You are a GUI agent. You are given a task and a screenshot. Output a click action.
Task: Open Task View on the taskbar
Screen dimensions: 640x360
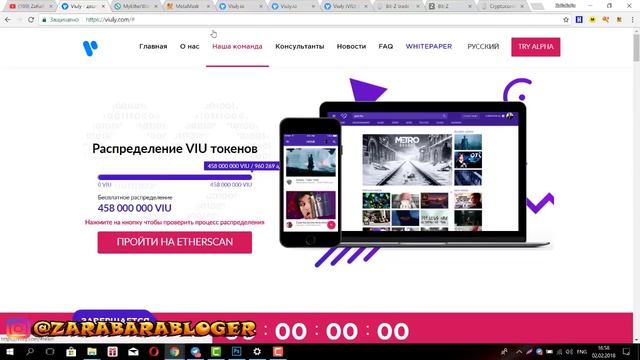tap(50, 351)
